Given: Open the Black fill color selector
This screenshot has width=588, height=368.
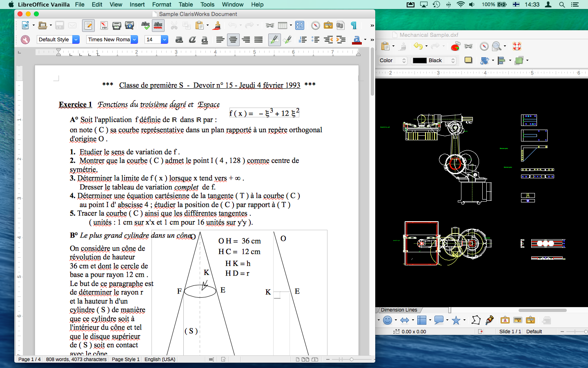Looking at the screenshot, I should 434,61.
